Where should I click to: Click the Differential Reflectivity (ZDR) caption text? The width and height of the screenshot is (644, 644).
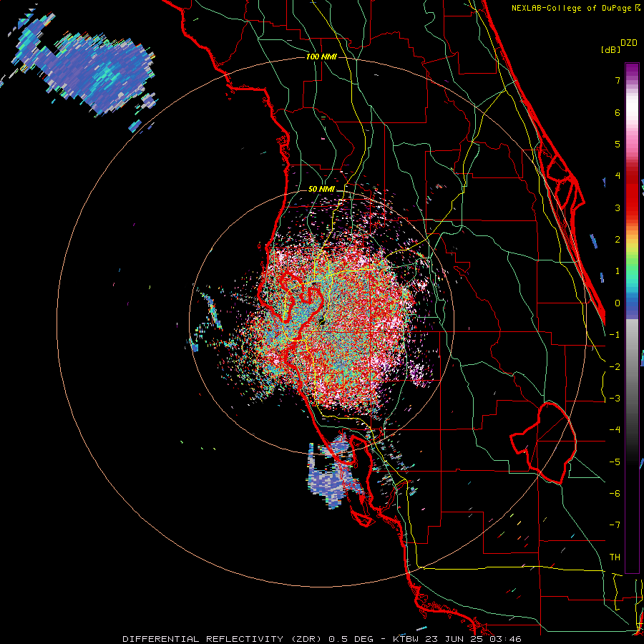point(221,639)
